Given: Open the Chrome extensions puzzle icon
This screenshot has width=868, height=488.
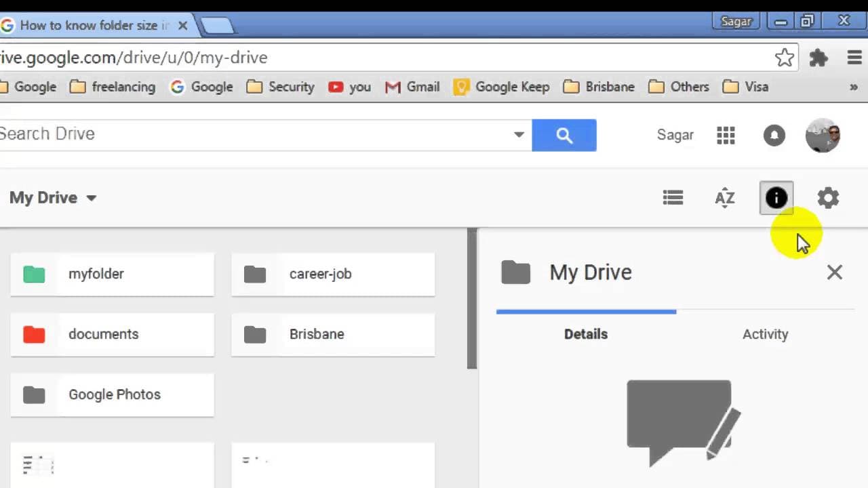Looking at the screenshot, I should 818,58.
